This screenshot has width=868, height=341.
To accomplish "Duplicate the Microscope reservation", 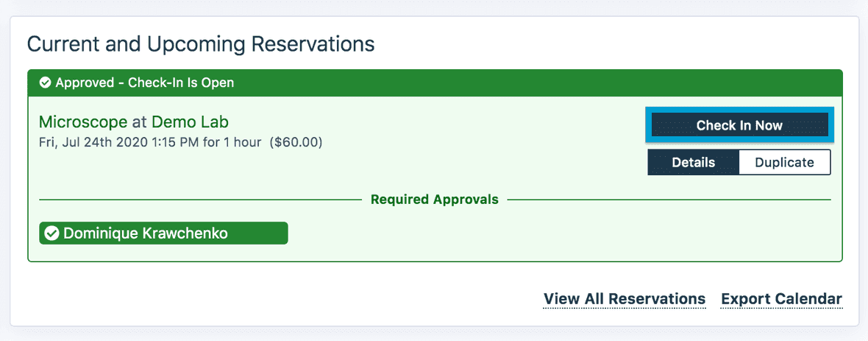I will click(x=784, y=163).
